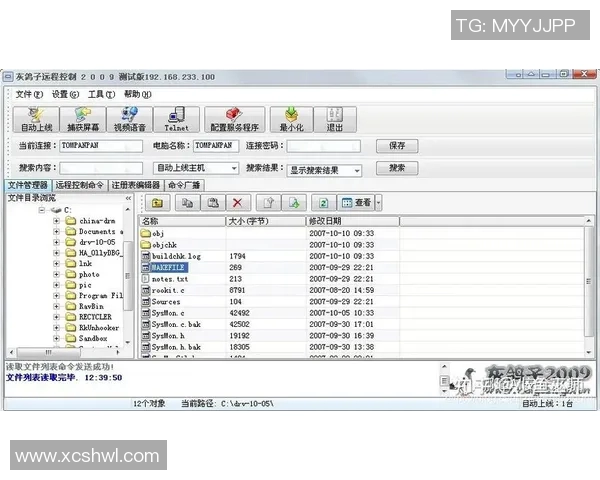Viewport: 600px width, 480px height.
Task: Sort by 修改日期 column header
Action: 353,221
